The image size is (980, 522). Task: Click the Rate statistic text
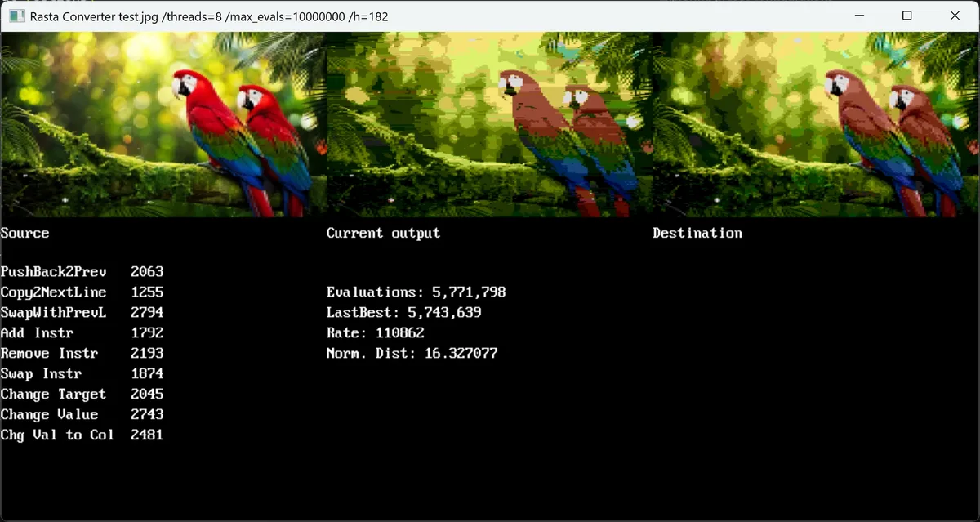click(375, 332)
